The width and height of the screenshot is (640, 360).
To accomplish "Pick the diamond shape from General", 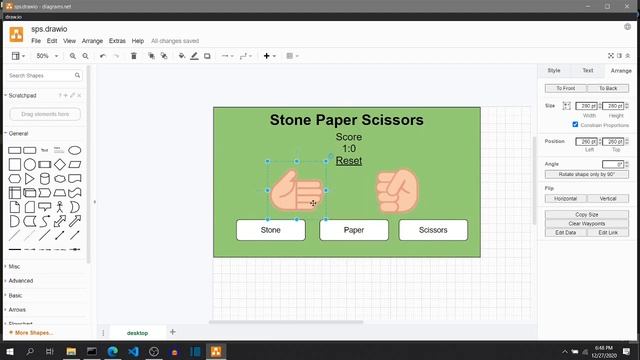I will (x=60, y=164).
